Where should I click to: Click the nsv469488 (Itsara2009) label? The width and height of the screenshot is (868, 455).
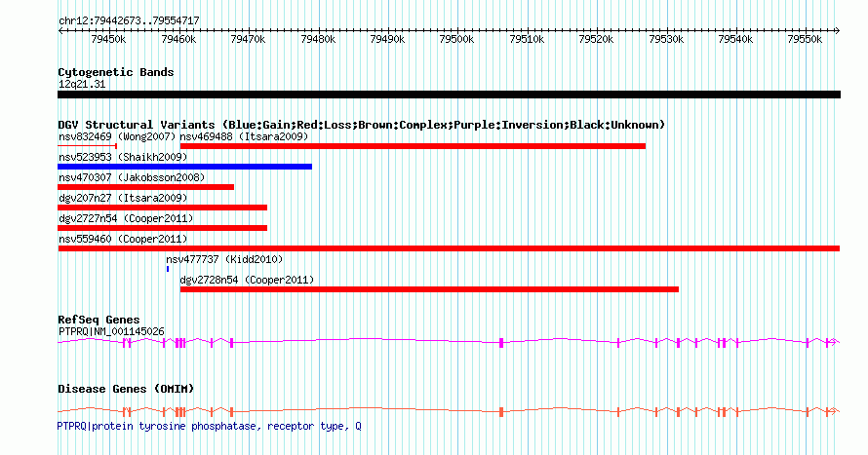244,136
